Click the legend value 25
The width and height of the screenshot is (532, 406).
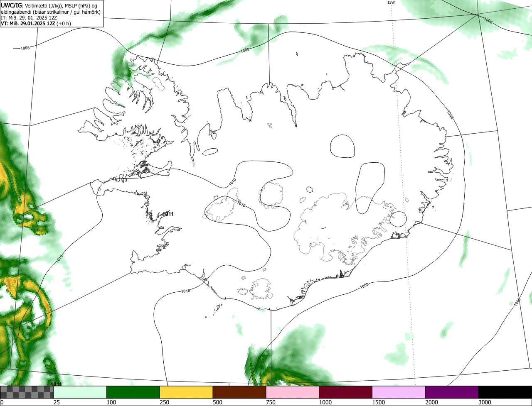pos(57,402)
